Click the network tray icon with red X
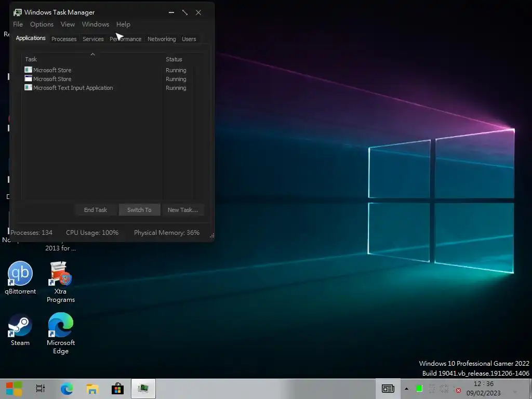The height and width of the screenshot is (399, 532). tap(458, 390)
